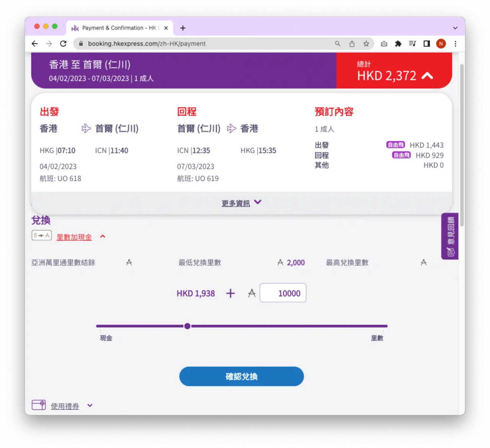Collapse the 里數加現金 red chevron

103,236
